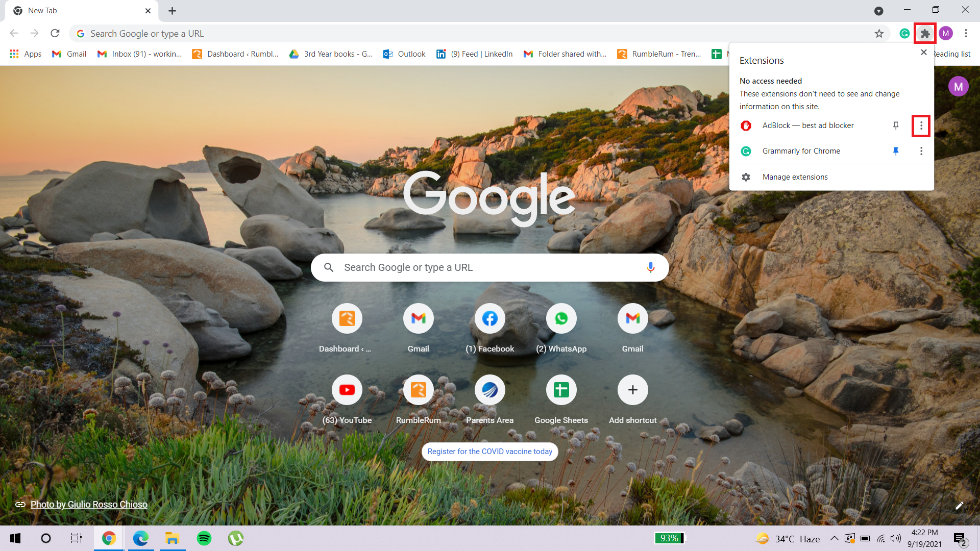Open Dashboard ‹ Rumbl... bookmark
This screenshot has width=980, height=551.
pyautogui.click(x=235, y=54)
